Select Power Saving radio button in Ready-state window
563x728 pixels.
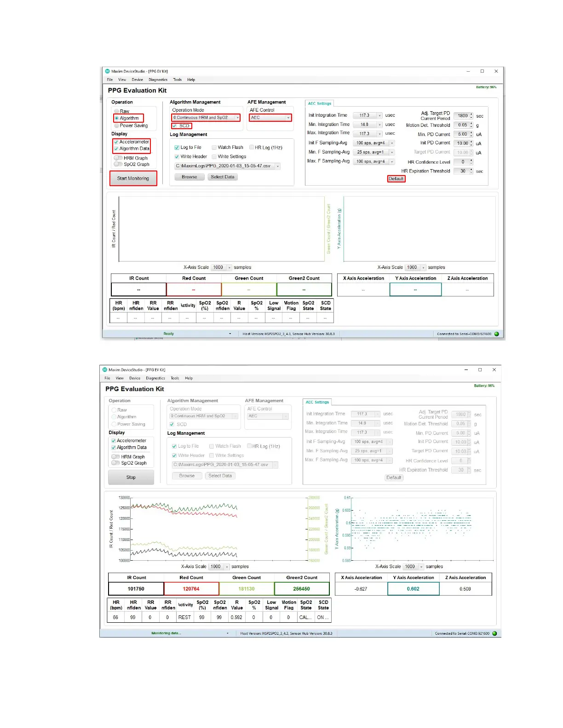click(x=117, y=125)
